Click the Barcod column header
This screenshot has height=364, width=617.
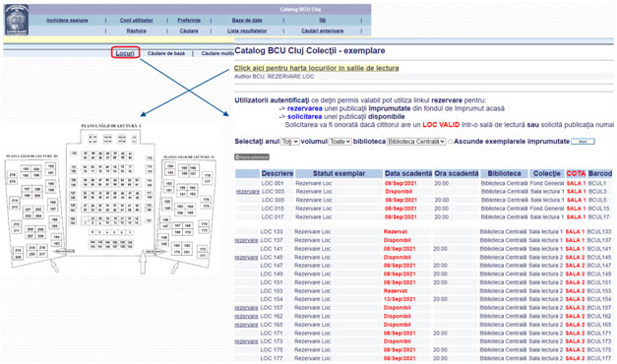point(600,173)
